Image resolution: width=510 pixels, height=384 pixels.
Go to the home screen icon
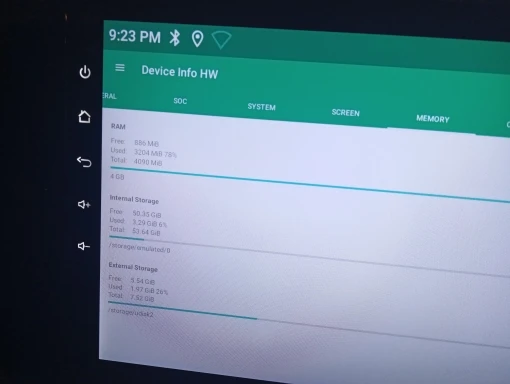pyautogui.click(x=84, y=117)
